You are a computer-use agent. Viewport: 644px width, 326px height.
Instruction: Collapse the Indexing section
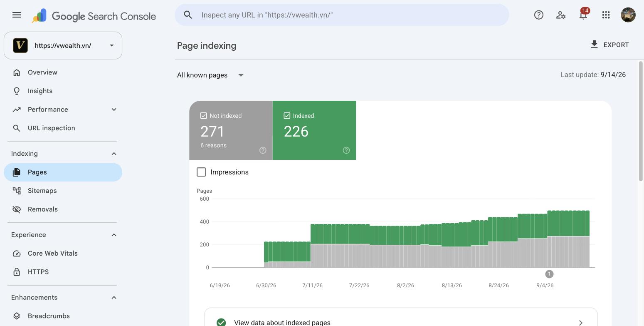pyautogui.click(x=114, y=154)
